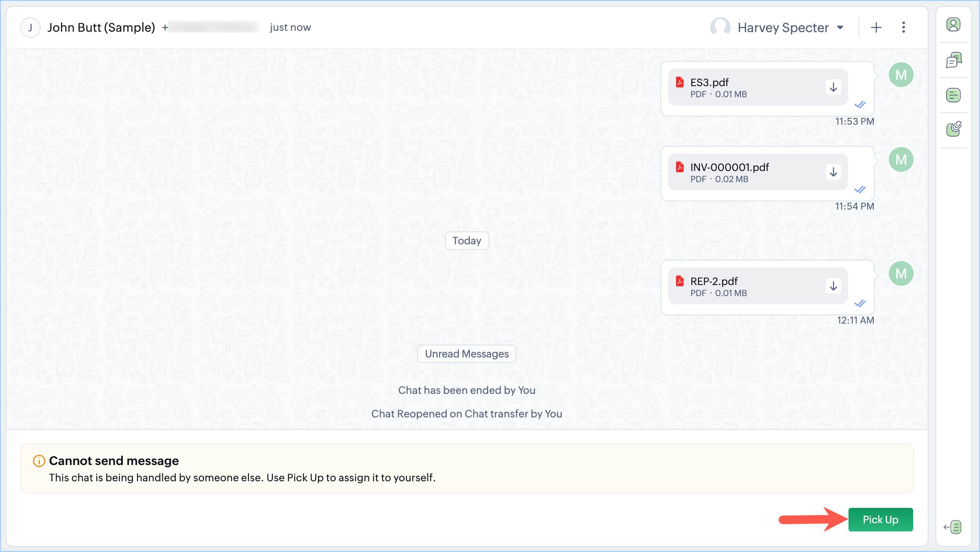
Task: Open the contact profile sidebar icon
Action: [x=953, y=25]
